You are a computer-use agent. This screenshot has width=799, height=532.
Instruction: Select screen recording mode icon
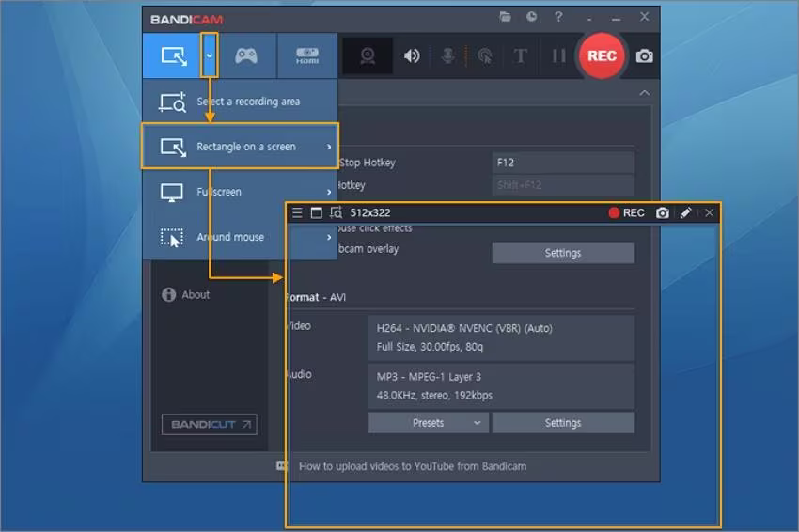pyautogui.click(x=173, y=55)
